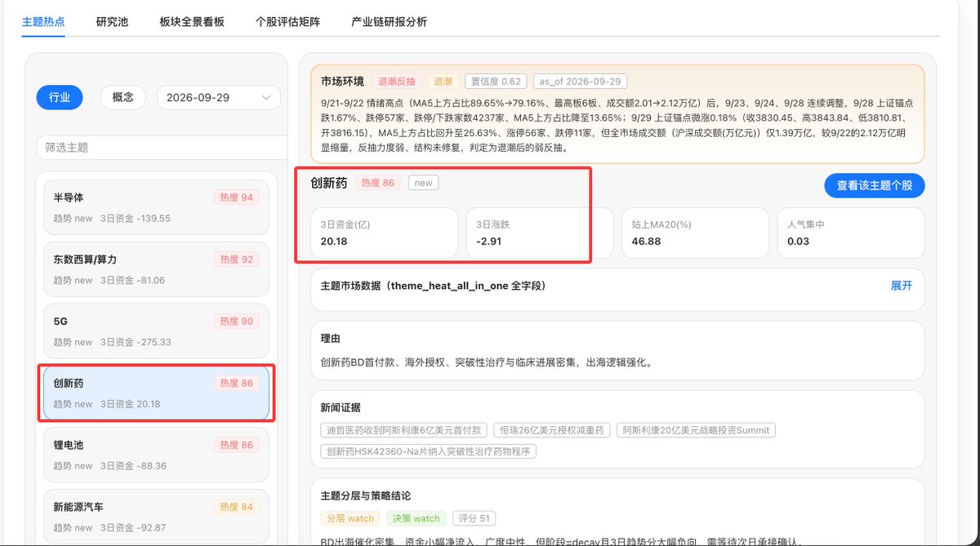This screenshot has height=546, width=980.
Task: Select the 创新药 card in the theme list
Action: [156, 393]
